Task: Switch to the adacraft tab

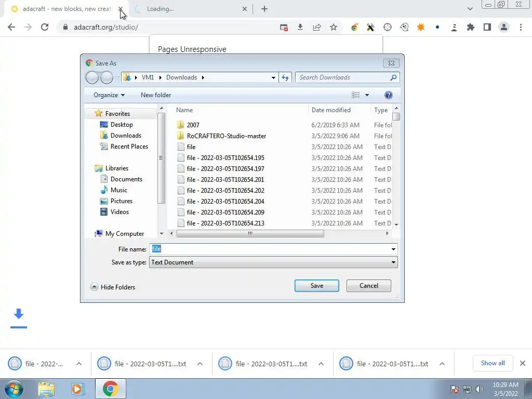Action: coord(67,9)
